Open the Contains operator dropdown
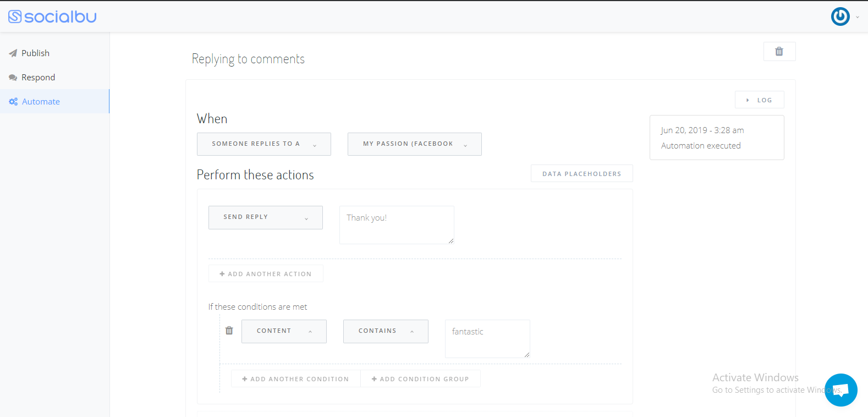868x417 pixels. [386, 331]
